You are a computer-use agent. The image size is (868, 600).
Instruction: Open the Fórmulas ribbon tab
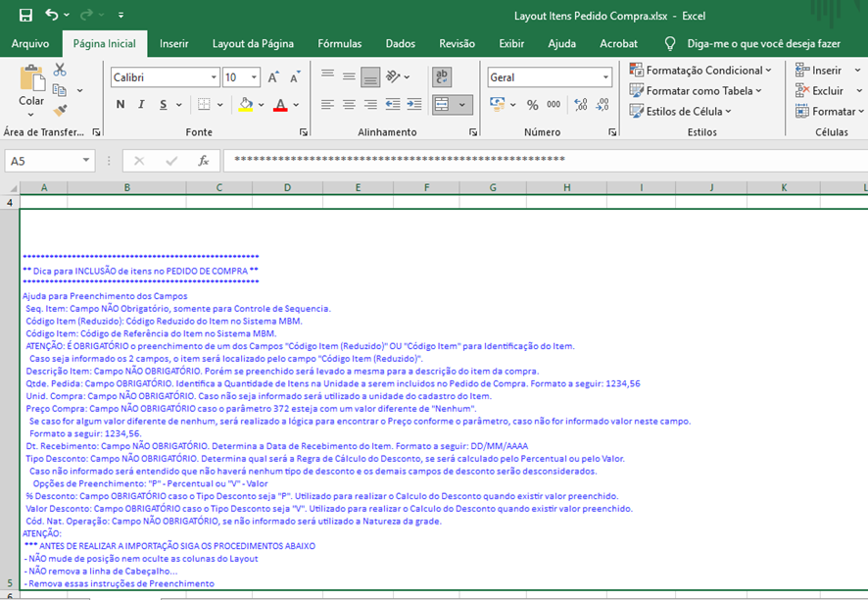point(339,44)
